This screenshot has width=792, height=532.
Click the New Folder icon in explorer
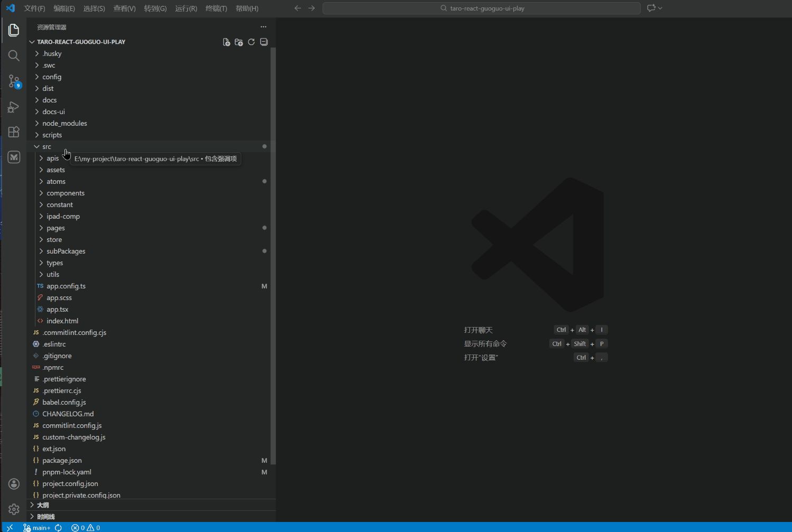coord(238,42)
